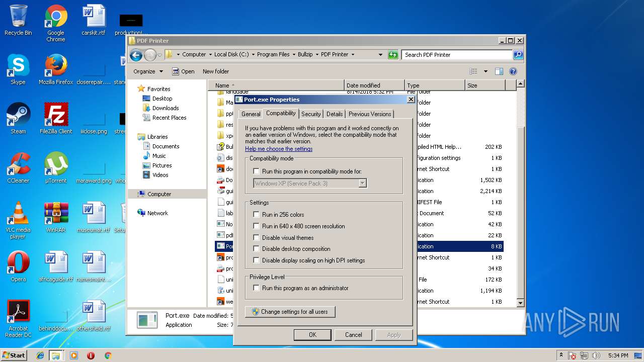Viewport: 644px width, 362px height.
Task: Open othersfield.rtf document icon
Action: pyautogui.click(x=94, y=316)
